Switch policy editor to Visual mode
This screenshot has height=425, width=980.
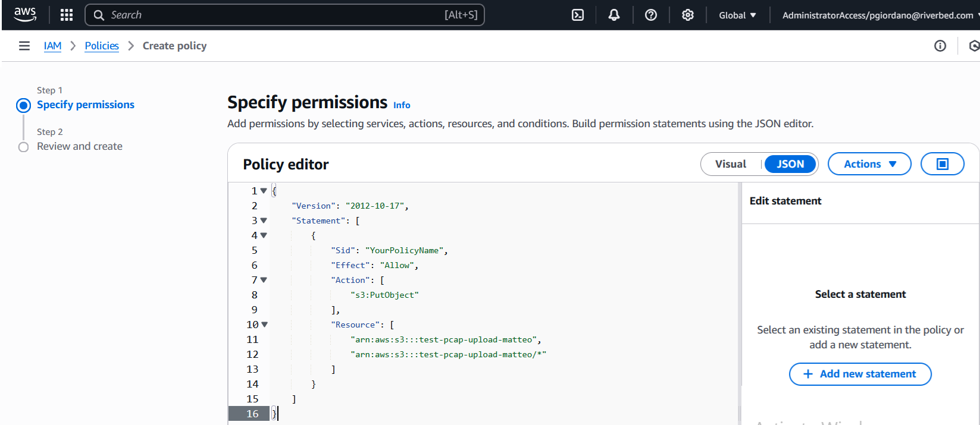730,164
